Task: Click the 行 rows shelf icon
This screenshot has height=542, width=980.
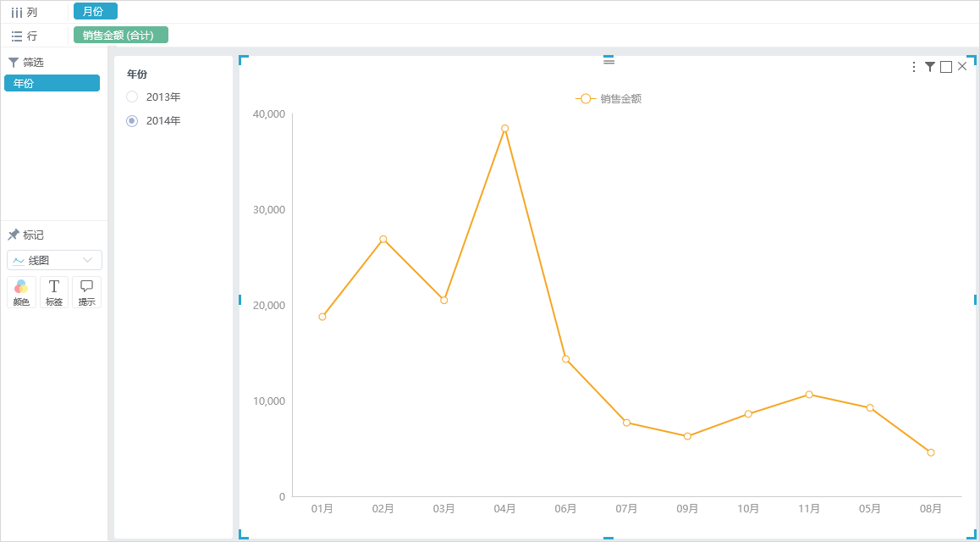Action: (17, 36)
